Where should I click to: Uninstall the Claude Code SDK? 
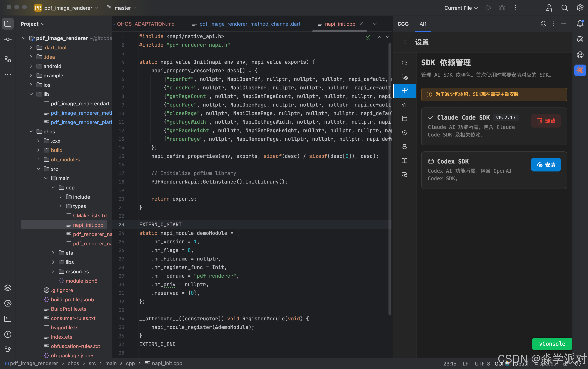coord(546,121)
